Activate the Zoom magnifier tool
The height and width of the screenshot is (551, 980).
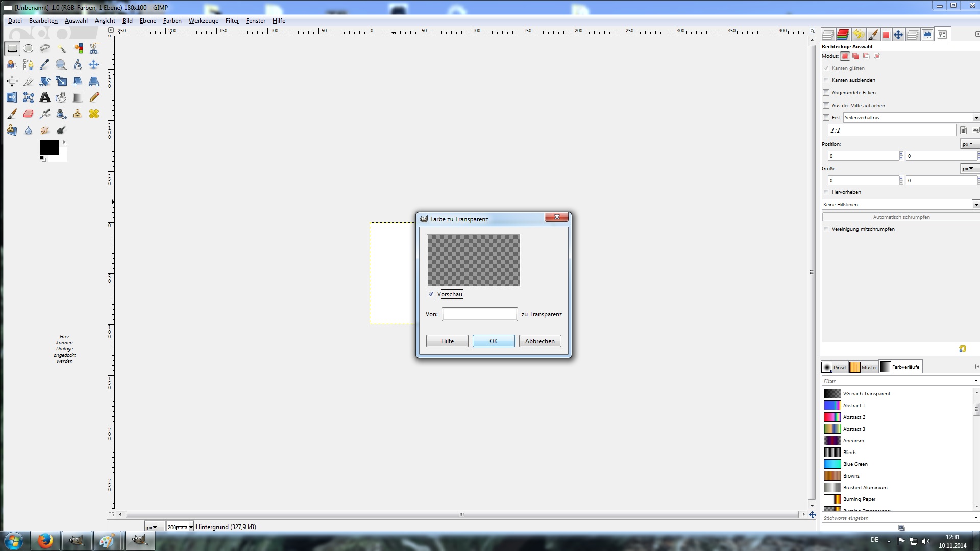tap(61, 65)
